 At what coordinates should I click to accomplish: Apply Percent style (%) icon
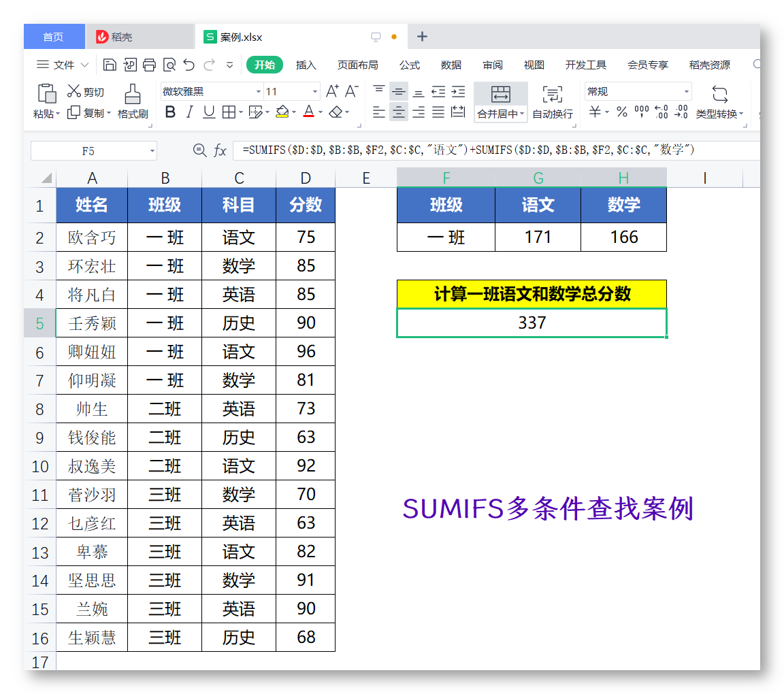point(621,113)
